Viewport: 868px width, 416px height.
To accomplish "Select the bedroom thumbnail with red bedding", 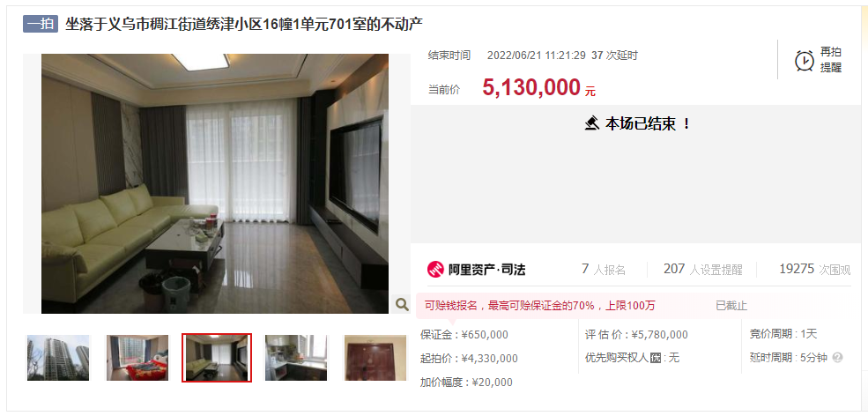I will 137,357.
